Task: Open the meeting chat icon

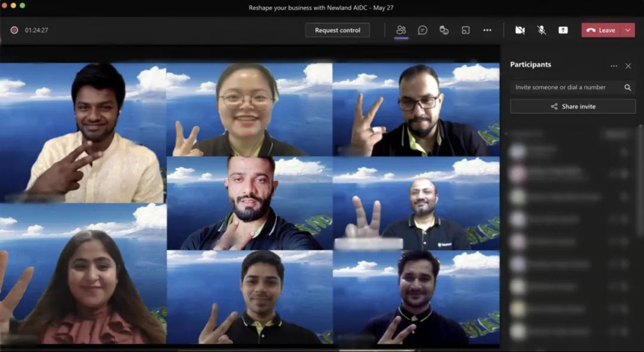Action: point(423,30)
